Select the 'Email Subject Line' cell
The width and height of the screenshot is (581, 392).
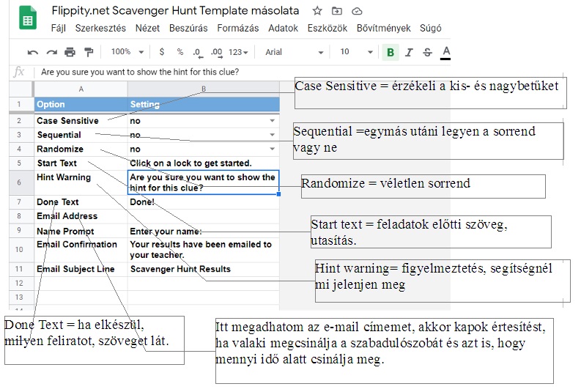(x=81, y=269)
